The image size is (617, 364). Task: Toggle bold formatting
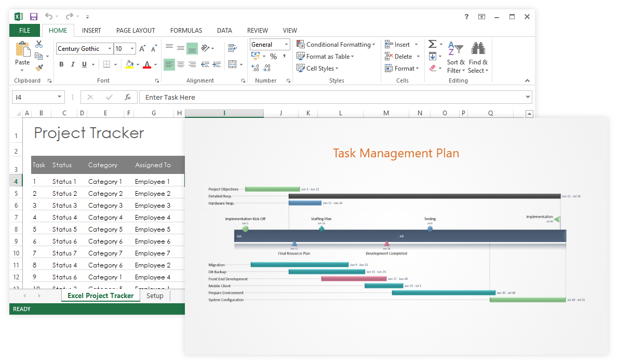coord(61,64)
